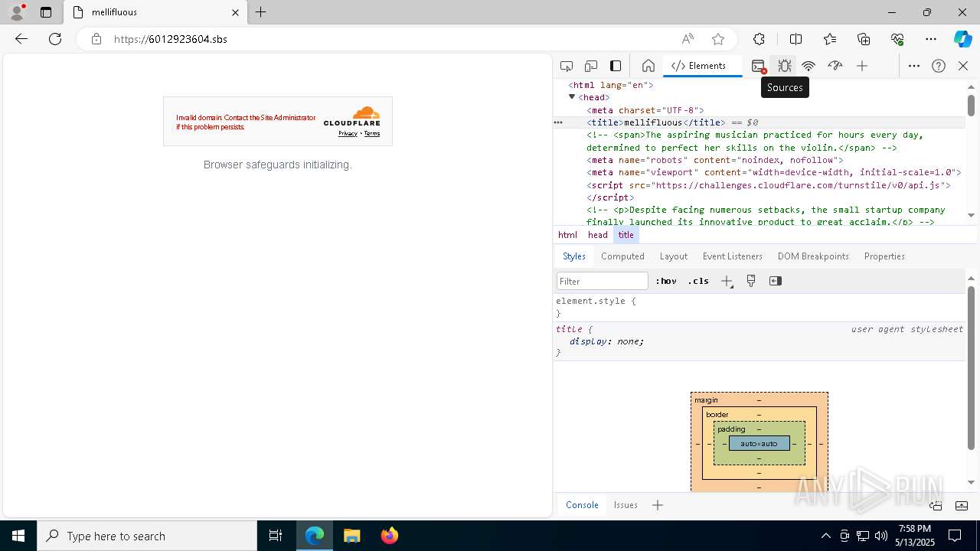Viewport: 980px width, 551px height.
Task: Toggle the :hov element state panel
Action: [666, 281]
